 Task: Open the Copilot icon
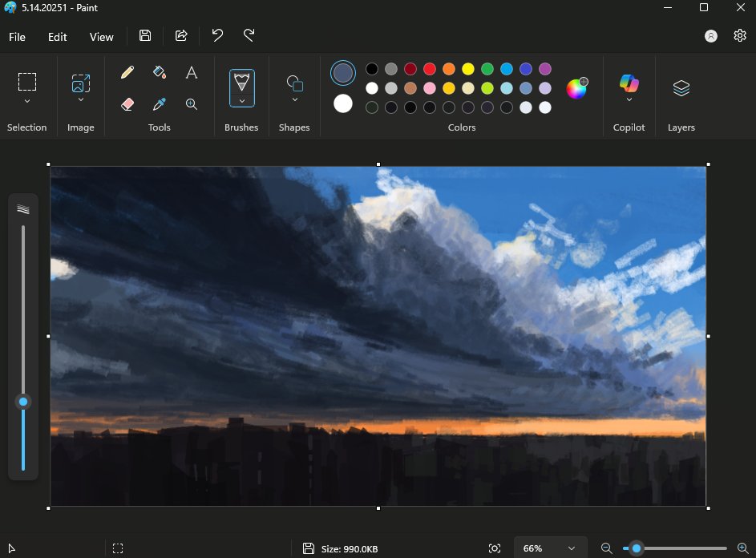coord(629,83)
